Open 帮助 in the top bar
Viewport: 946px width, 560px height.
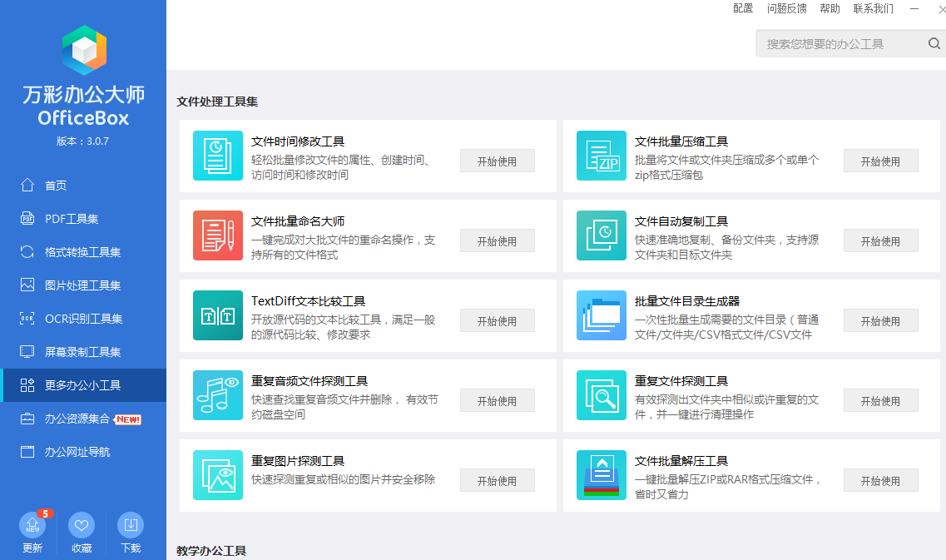tap(830, 8)
